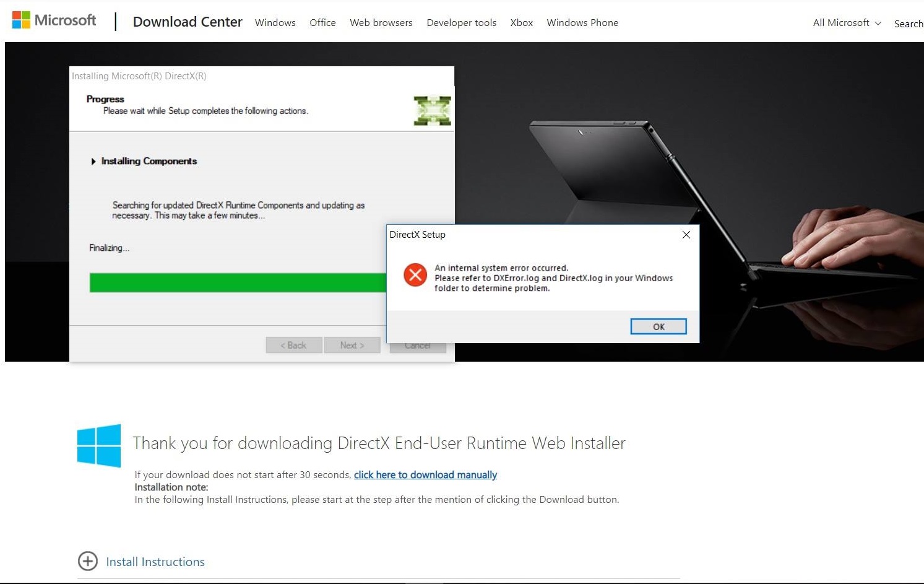Click the Microsoft logo
Image resolution: width=924 pixels, height=584 pixels.
click(x=54, y=20)
